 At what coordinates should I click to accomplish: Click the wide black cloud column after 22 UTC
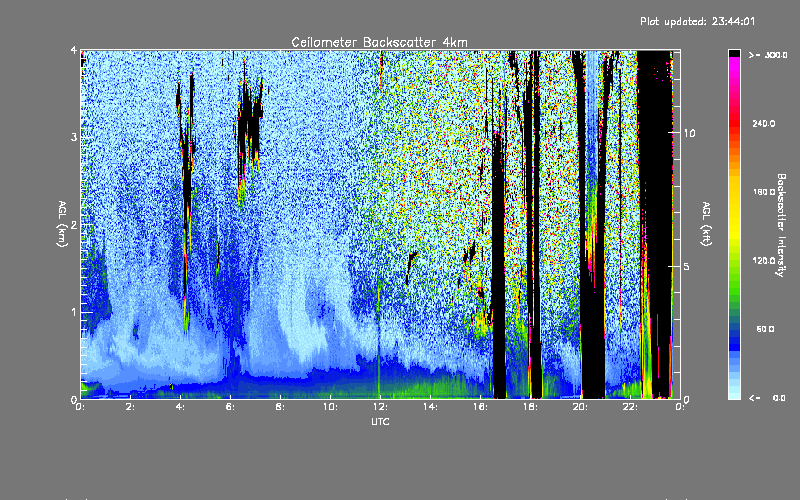coord(654,224)
